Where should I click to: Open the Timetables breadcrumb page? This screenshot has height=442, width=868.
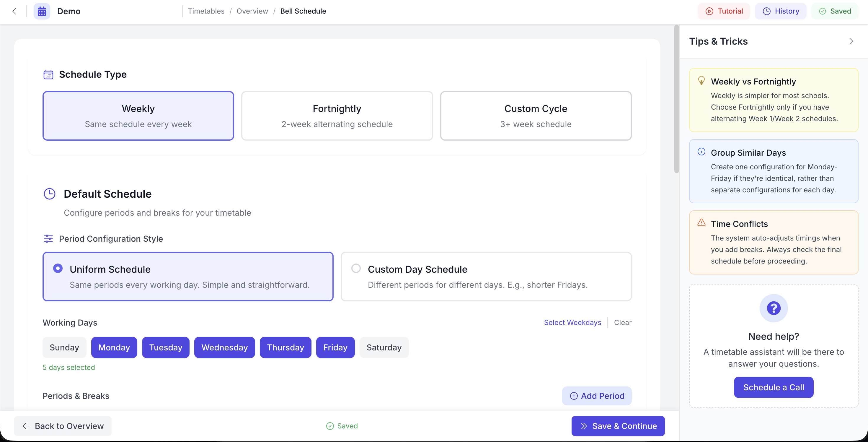tap(207, 11)
